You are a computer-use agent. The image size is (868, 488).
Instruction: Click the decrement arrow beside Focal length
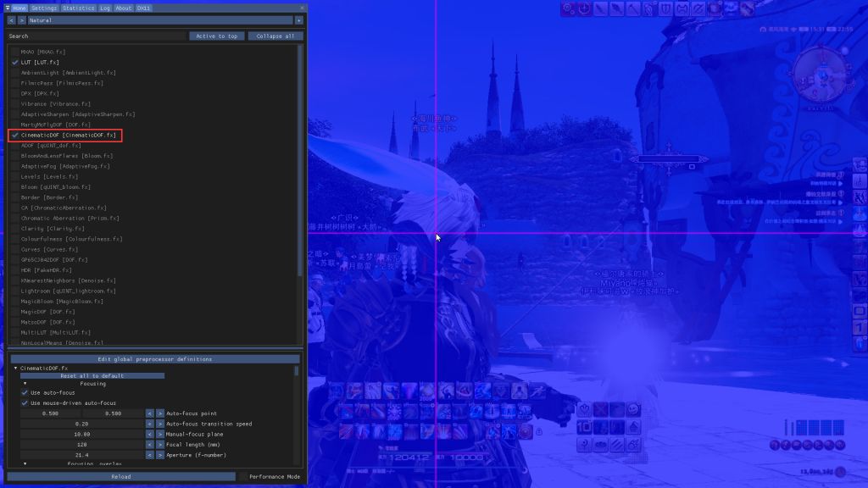click(x=149, y=445)
